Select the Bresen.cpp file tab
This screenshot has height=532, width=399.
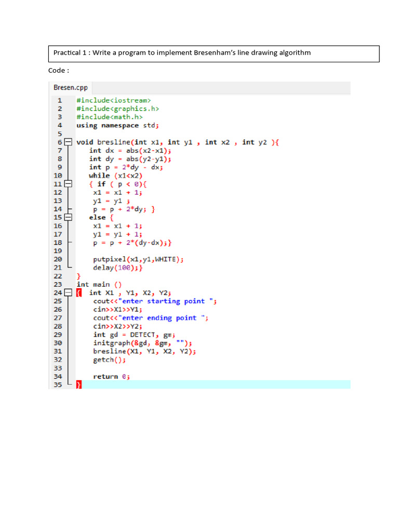(x=71, y=87)
